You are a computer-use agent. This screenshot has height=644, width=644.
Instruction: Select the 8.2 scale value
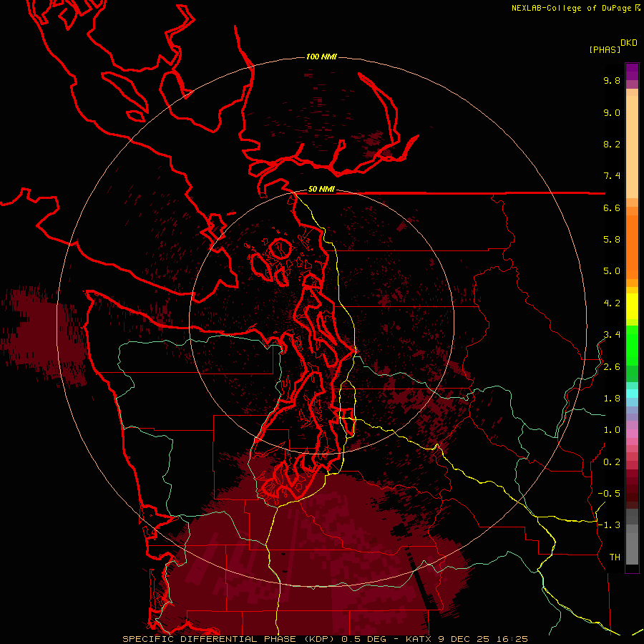(x=612, y=144)
